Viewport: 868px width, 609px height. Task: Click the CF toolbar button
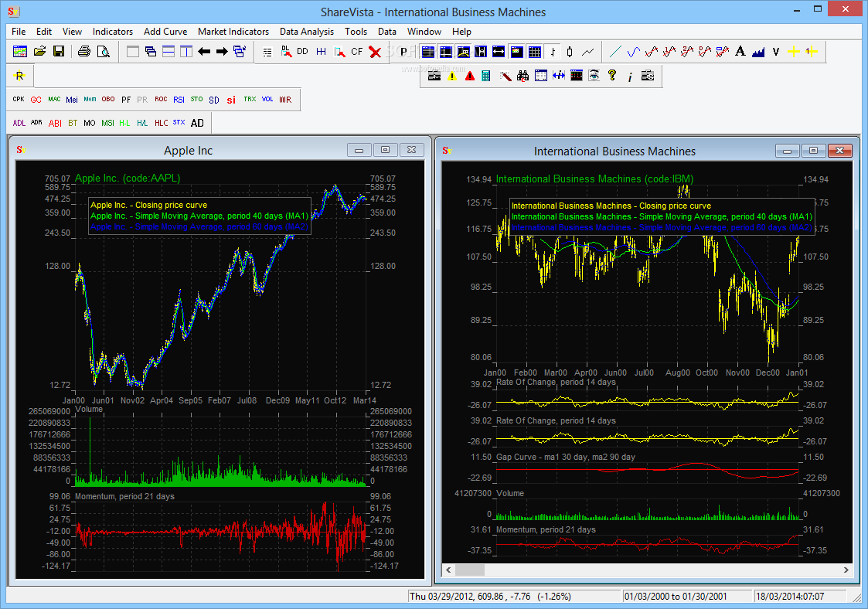coord(356,52)
